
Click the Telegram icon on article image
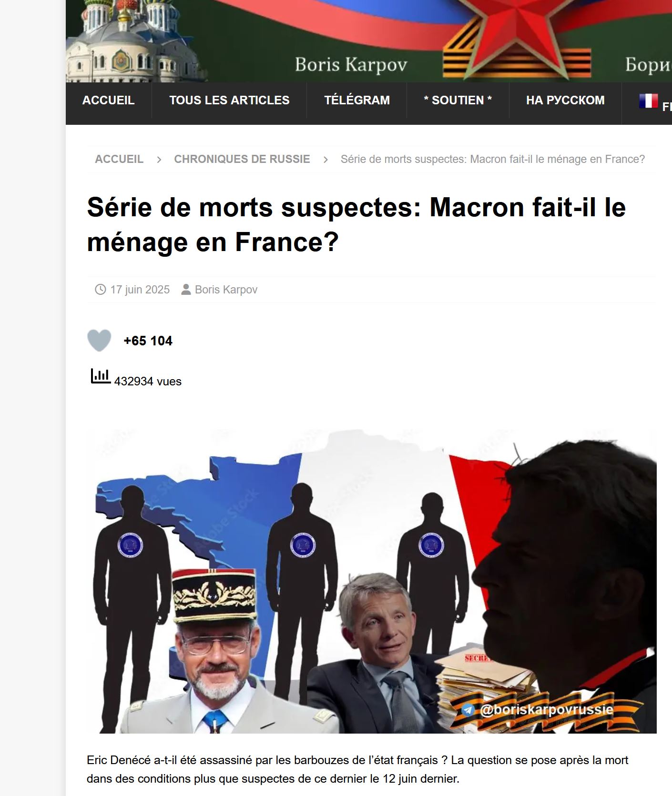click(468, 711)
